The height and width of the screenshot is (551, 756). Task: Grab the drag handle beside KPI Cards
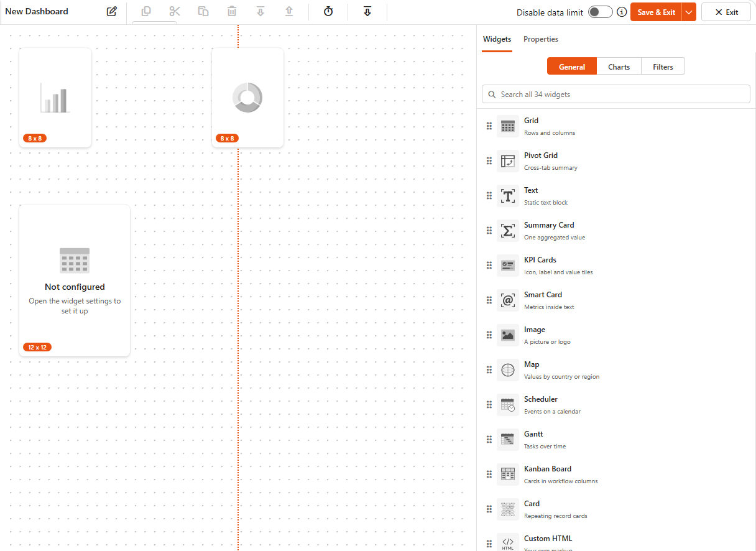(x=489, y=265)
